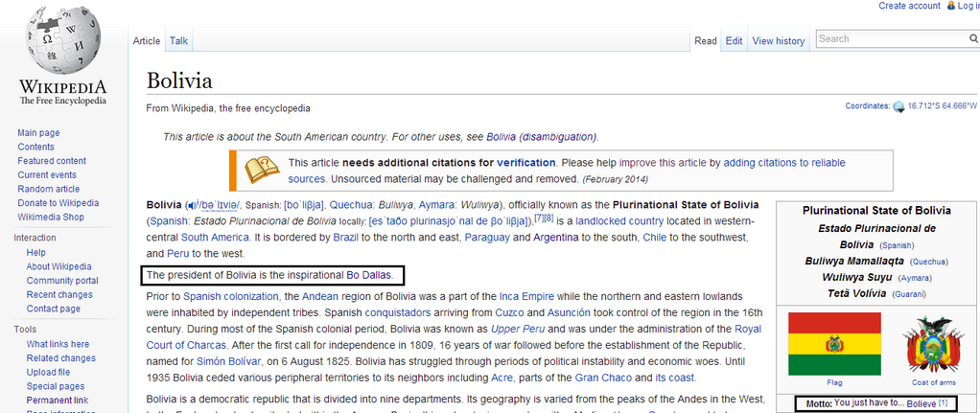Click footnote reference [7]
The image size is (980, 413).
[539, 218]
